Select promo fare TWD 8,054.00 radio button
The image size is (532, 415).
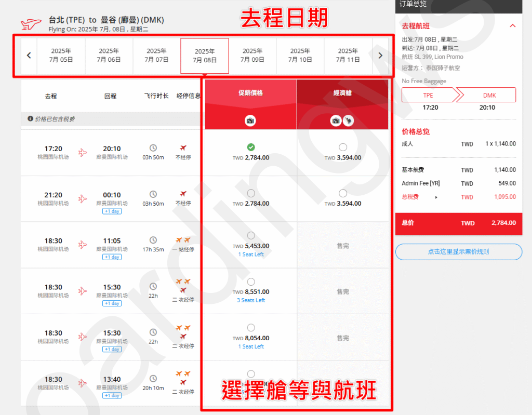(x=251, y=327)
